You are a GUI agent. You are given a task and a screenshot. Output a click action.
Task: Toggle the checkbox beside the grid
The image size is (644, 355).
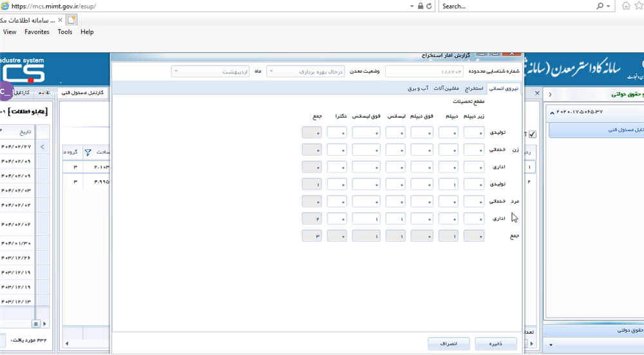pos(532,134)
